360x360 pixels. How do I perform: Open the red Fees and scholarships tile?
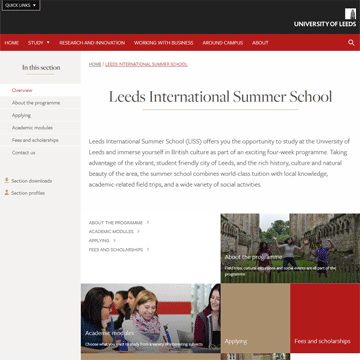tap(325, 318)
